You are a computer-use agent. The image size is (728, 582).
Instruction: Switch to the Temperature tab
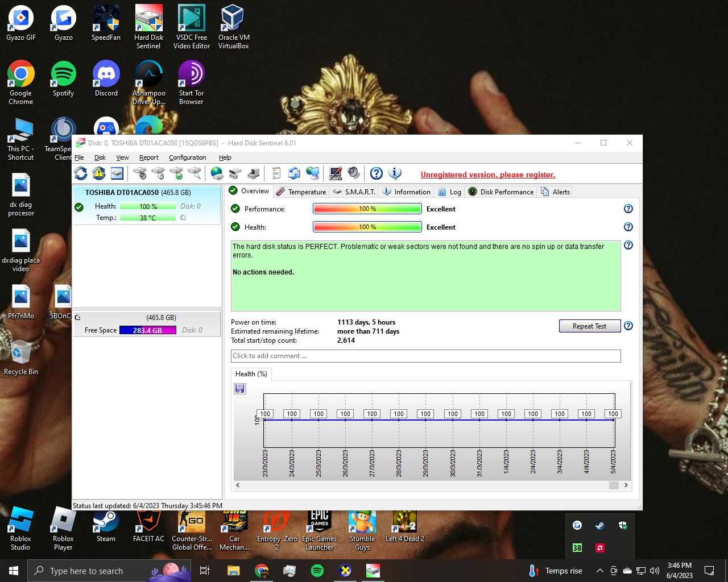pyautogui.click(x=301, y=192)
